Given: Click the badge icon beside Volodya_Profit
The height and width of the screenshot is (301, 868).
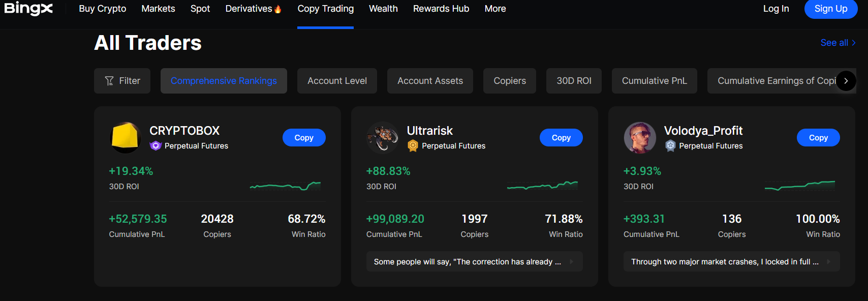Looking at the screenshot, I should click(x=670, y=145).
